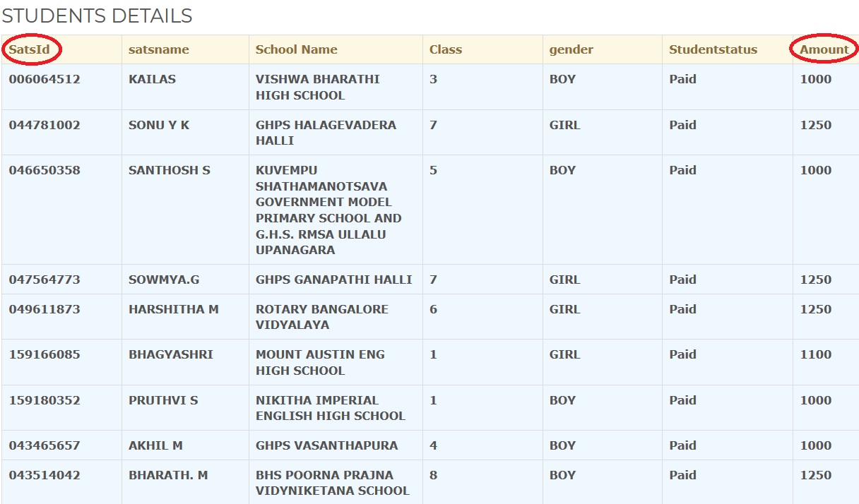The image size is (859, 504).
Task: Click Paid status in AKHIL M row
Action: pos(682,445)
